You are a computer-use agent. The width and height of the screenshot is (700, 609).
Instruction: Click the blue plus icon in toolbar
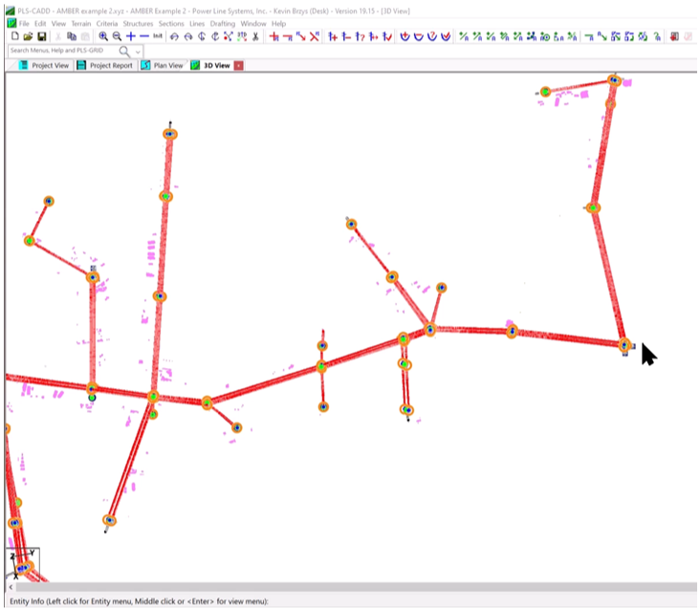[x=131, y=36]
